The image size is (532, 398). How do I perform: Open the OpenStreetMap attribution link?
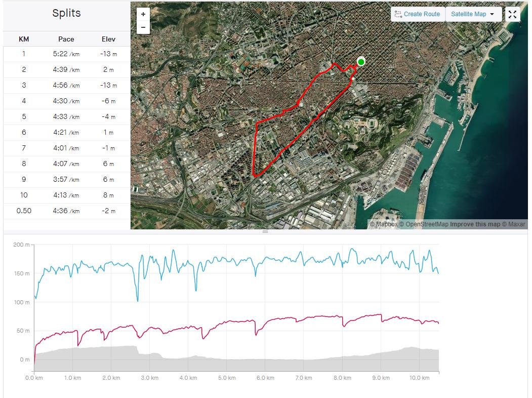click(424, 224)
